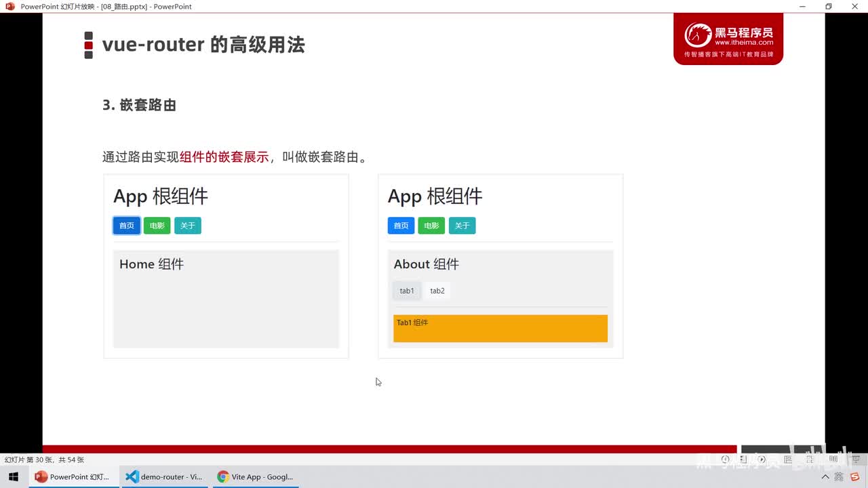Click 首页 button in right App panel

401,226
